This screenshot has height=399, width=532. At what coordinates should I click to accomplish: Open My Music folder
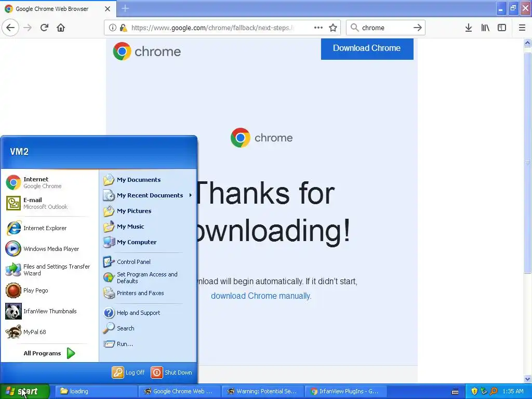tap(148, 227)
